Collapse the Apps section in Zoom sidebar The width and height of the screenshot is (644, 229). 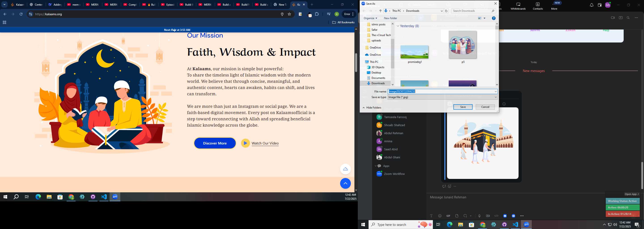[375, 166]
